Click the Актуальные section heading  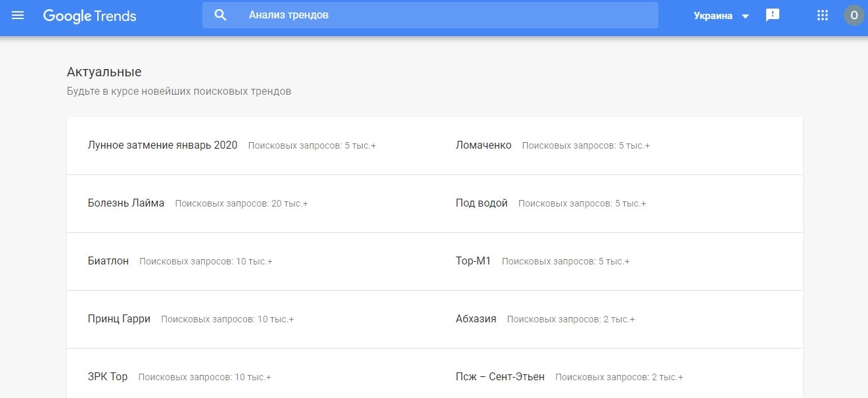click(x=104, y=72)
